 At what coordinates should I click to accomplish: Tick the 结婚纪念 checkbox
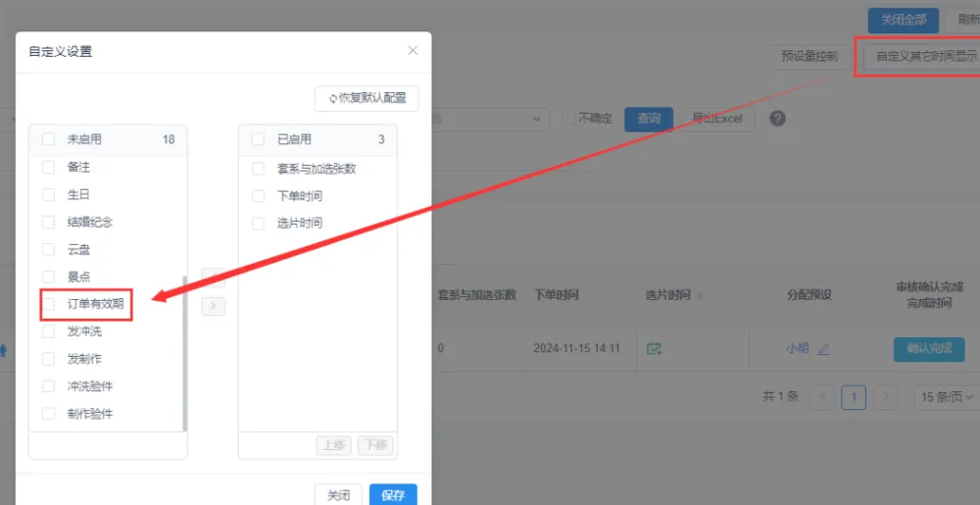[x=49, y=222]
